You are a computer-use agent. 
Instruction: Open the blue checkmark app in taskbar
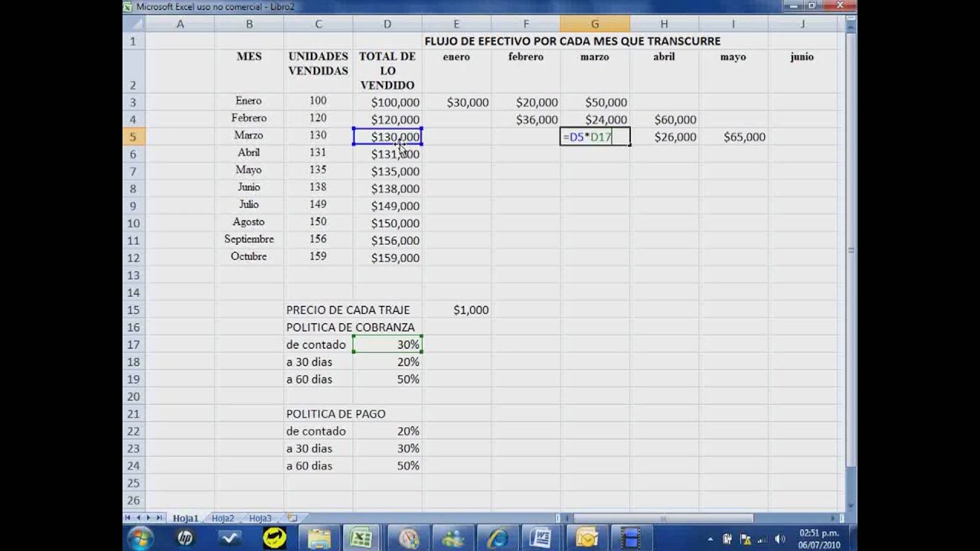[x=229, y=539]
